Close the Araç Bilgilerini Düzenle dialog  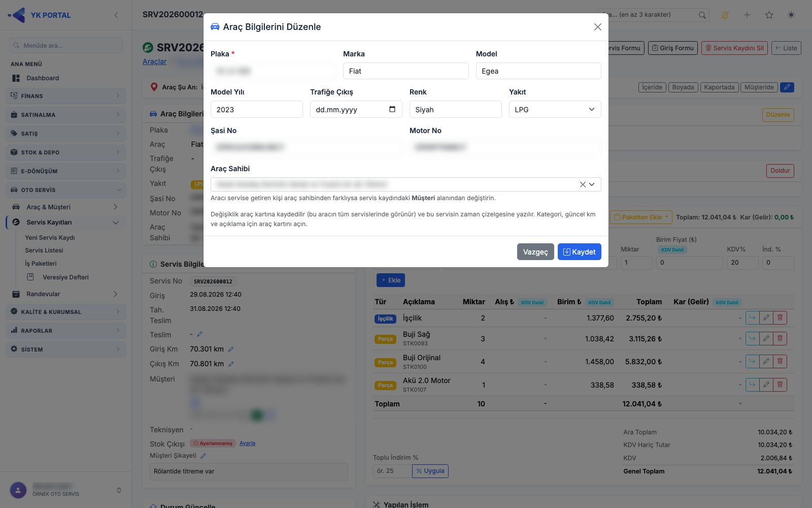pos(597,27)
